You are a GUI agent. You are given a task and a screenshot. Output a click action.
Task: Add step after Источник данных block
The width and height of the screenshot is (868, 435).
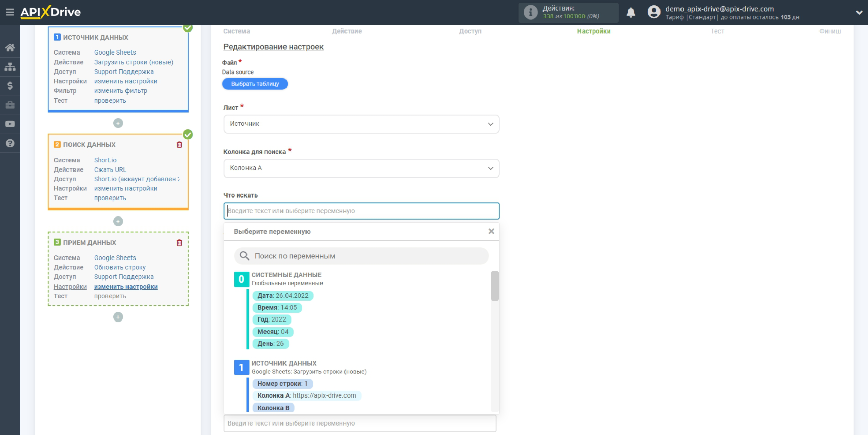click(118, 123)
